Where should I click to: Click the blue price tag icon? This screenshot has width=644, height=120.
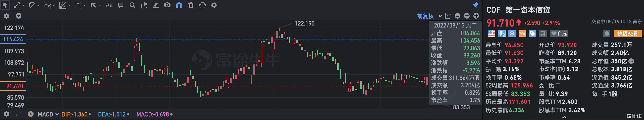[x=532, y=33]
